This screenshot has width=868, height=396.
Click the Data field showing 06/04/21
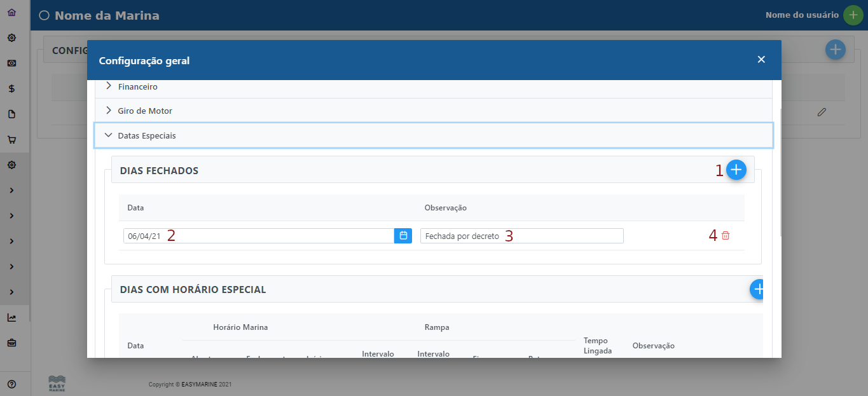(x=258, y=236)
